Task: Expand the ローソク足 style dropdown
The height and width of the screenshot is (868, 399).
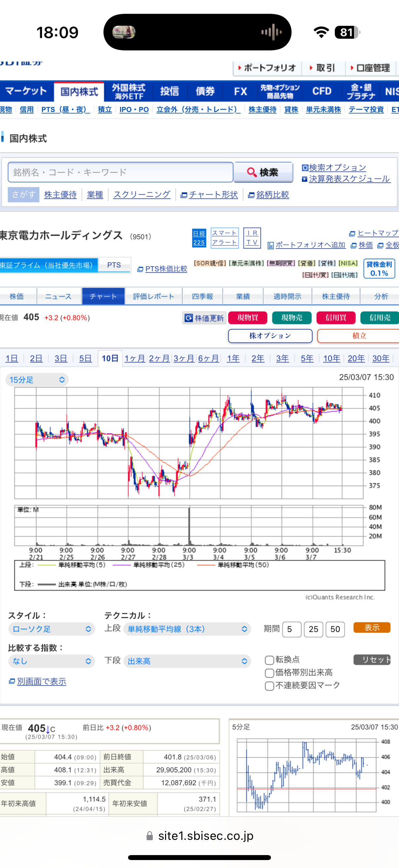Action: pyautogui.click(x=52, y=629)
